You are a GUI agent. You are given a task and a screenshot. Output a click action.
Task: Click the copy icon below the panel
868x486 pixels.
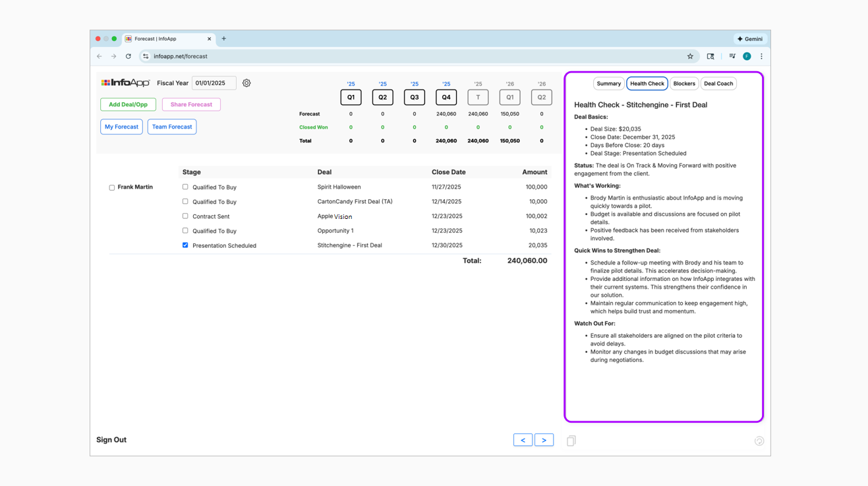pyautogui.click(x=571, y=440)
